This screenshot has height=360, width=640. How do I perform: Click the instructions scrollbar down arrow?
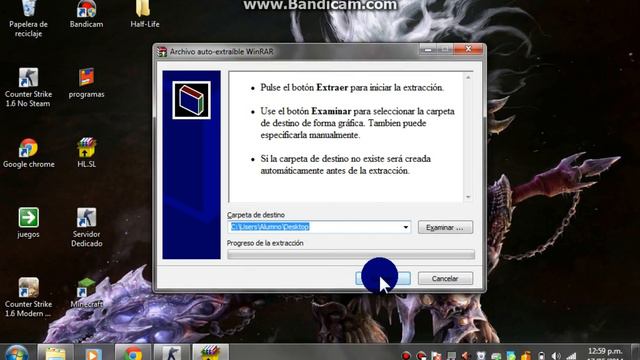[x=468, y=197]
